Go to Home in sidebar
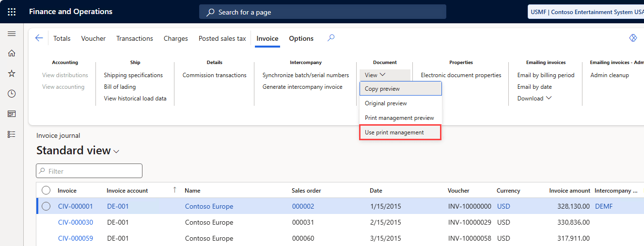The height and width of the screenshot is (246, 644). click(x=12, y=53)
